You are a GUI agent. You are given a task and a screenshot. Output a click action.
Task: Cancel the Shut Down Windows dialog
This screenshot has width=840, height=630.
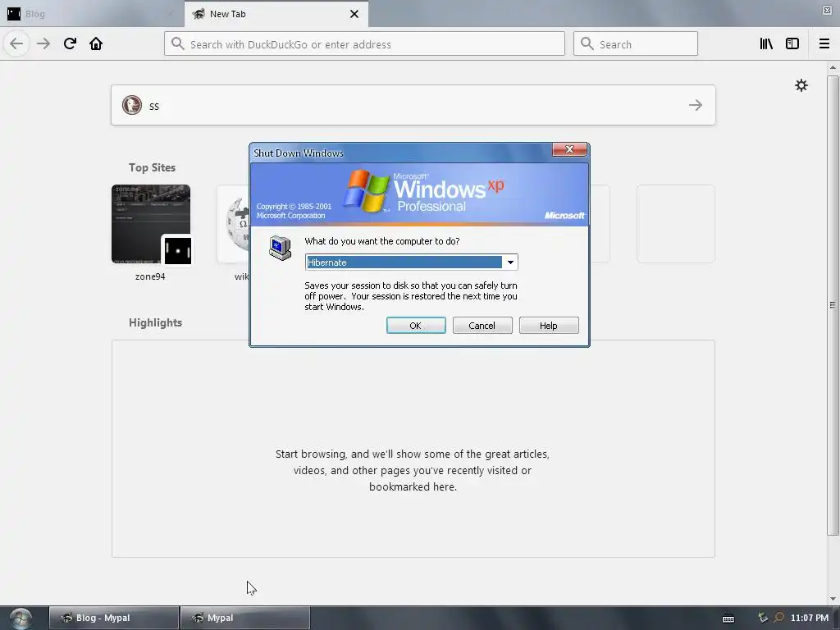pos(482,325)
